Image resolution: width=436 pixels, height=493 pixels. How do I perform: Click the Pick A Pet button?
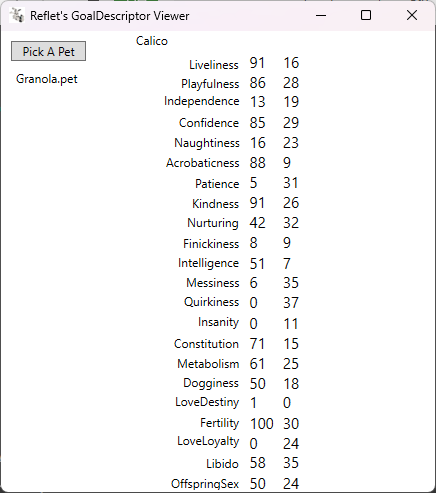click(48, 51)
